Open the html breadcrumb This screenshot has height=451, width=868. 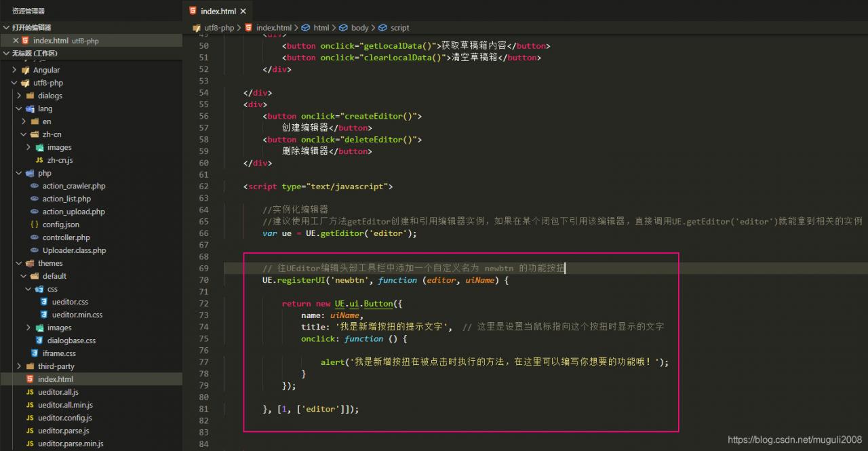click(x=321, y=28)
